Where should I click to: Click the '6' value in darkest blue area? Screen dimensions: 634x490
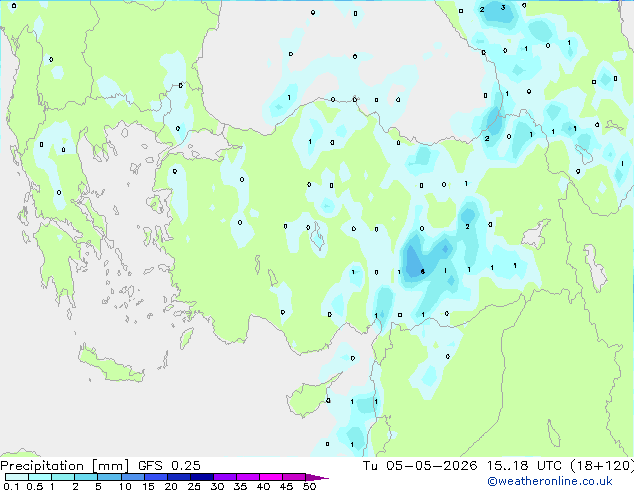pos(423,271)
